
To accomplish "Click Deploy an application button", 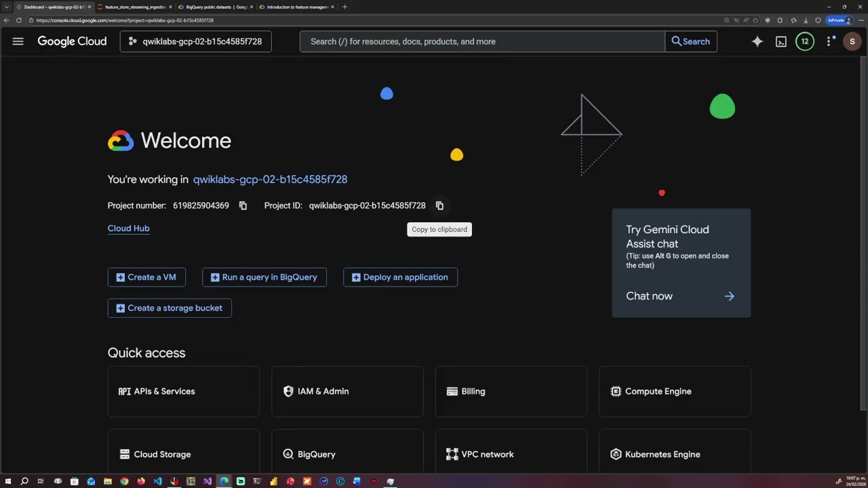I will point(400,277).
